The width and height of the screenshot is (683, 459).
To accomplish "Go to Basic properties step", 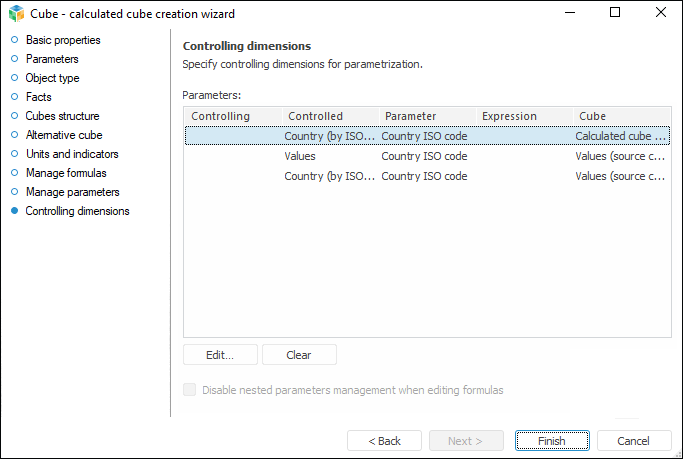I will tap(63, 40).
